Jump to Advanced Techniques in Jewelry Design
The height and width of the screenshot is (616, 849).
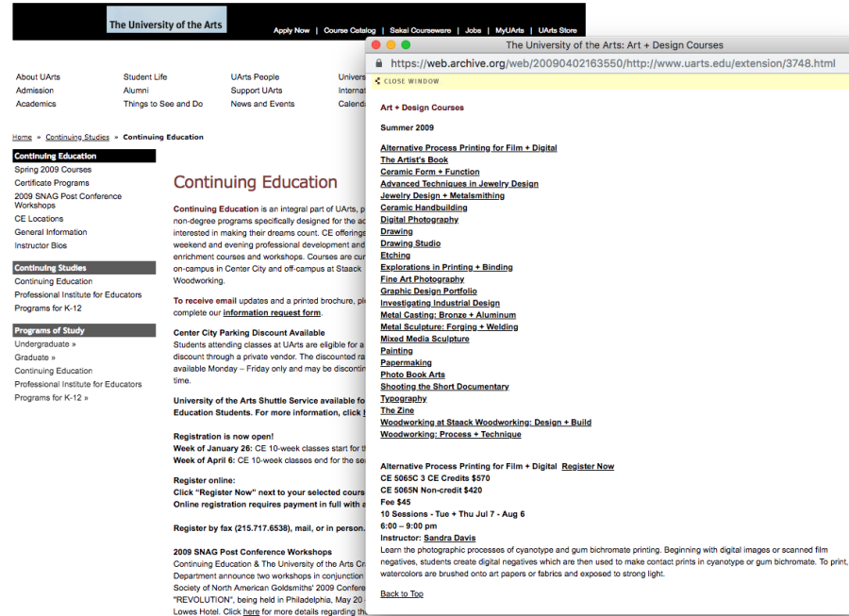tap(459, 184)
